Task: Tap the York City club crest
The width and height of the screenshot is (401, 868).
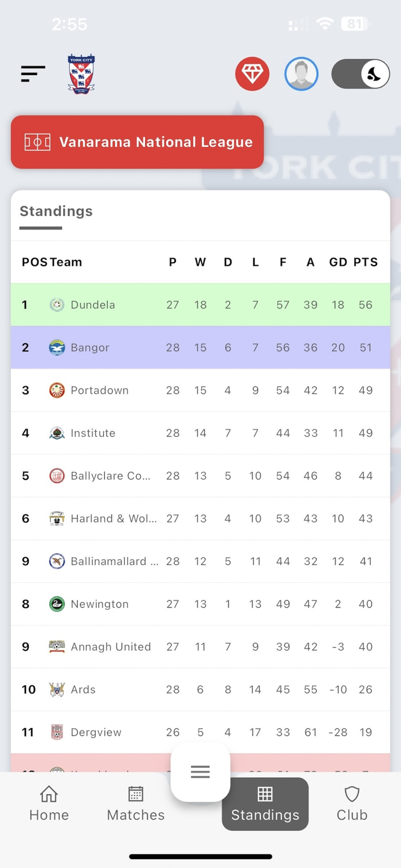Action: coord(81,73)
